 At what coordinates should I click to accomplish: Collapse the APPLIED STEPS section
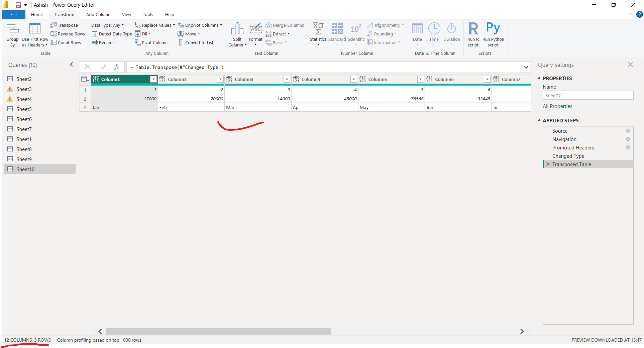[539, 120]
